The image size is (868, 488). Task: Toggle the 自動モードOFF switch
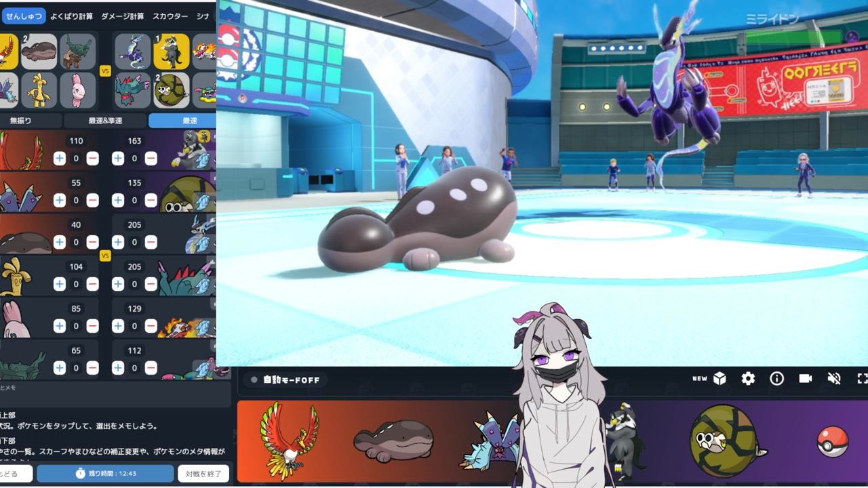[x=285, y=380]
